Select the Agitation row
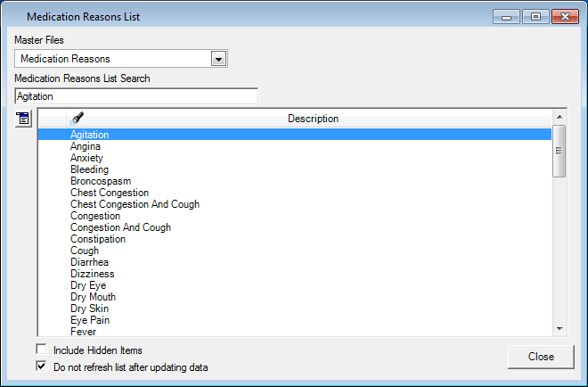The image size is (588, 387). [x=90, y=135]
